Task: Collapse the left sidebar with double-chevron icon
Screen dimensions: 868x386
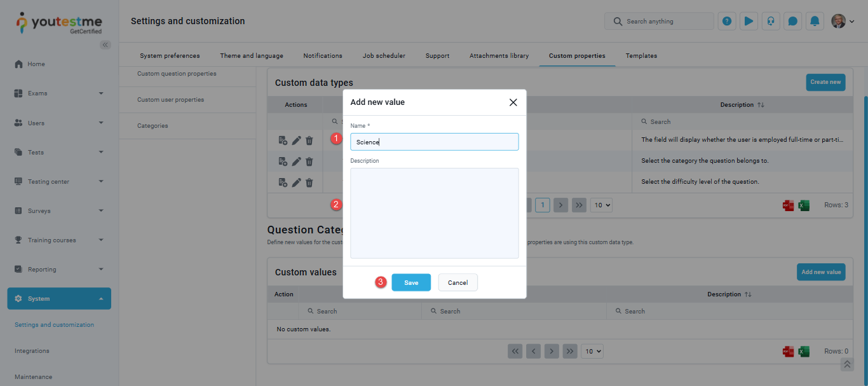Action: pyautogui.click(x=105, y=45)
